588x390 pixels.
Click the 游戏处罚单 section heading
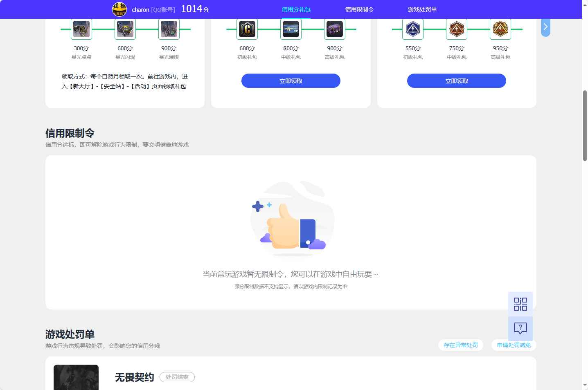pyautogui.click(x=70, y=334)
